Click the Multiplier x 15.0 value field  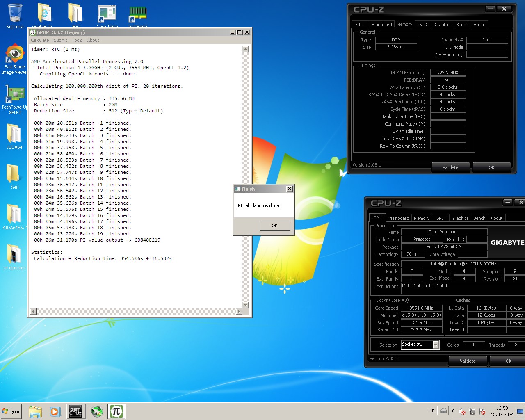422,315
